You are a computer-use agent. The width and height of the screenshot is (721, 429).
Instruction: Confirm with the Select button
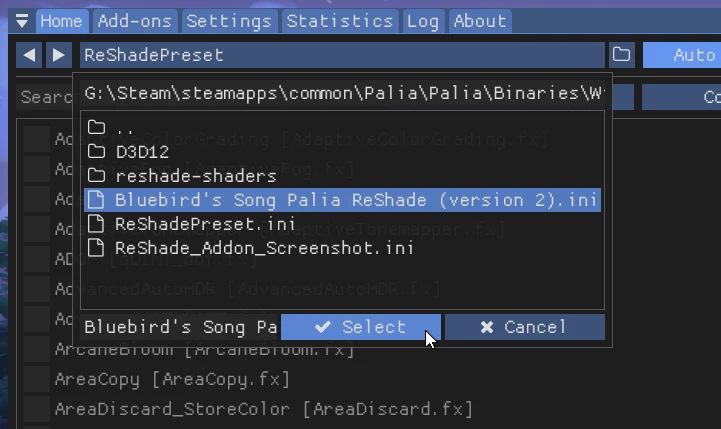pos(361,327)
